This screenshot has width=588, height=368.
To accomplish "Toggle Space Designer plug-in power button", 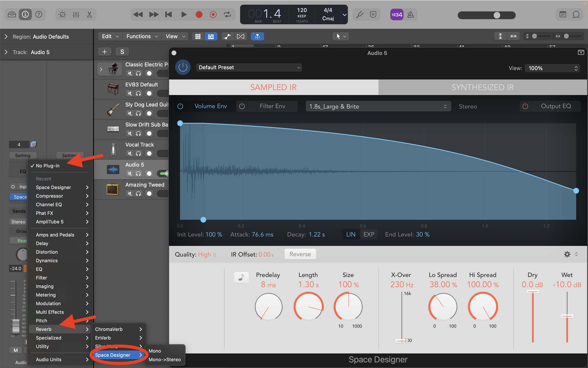I will [x=183, y=67].
